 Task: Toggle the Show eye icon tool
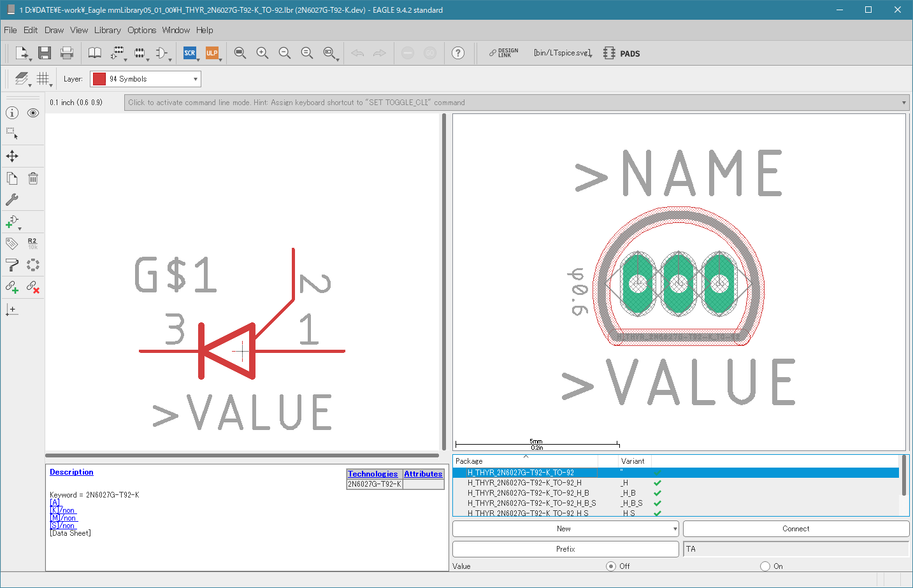(x=33, y=113)
